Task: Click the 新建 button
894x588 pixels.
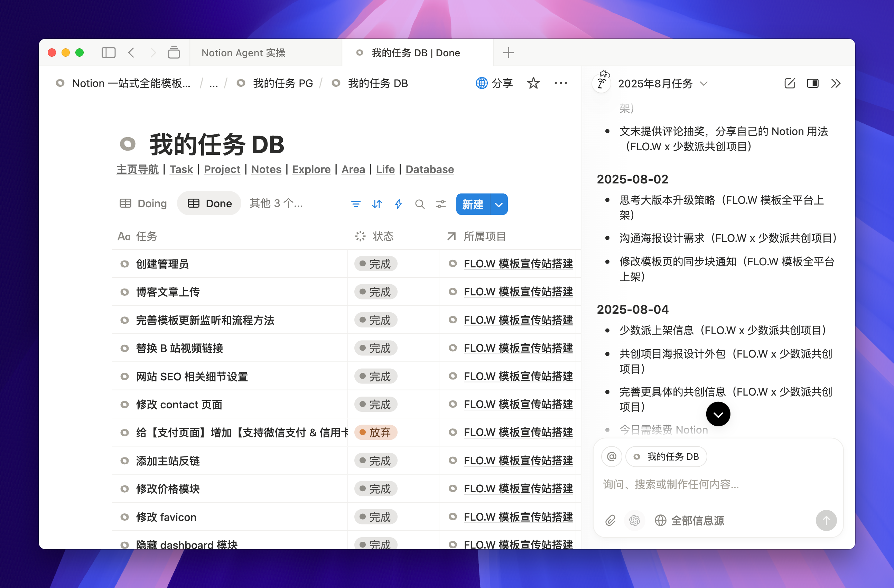Action: 473,204
